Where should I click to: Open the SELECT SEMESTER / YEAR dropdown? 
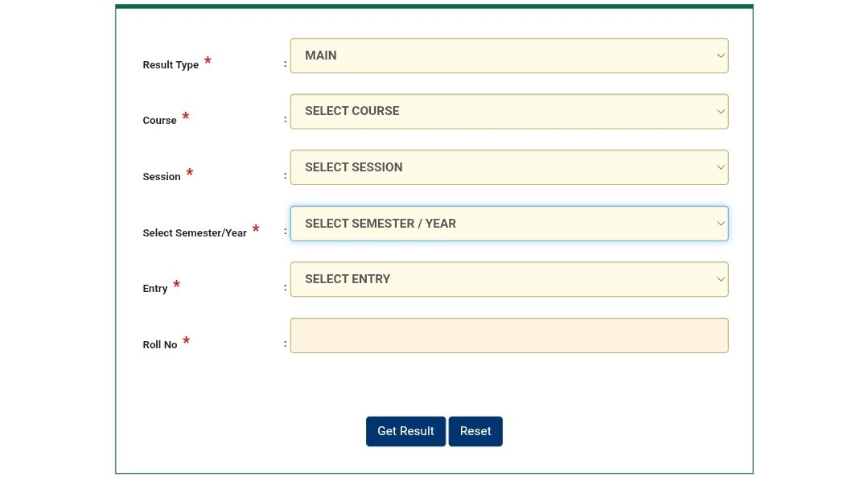point(508,224)
